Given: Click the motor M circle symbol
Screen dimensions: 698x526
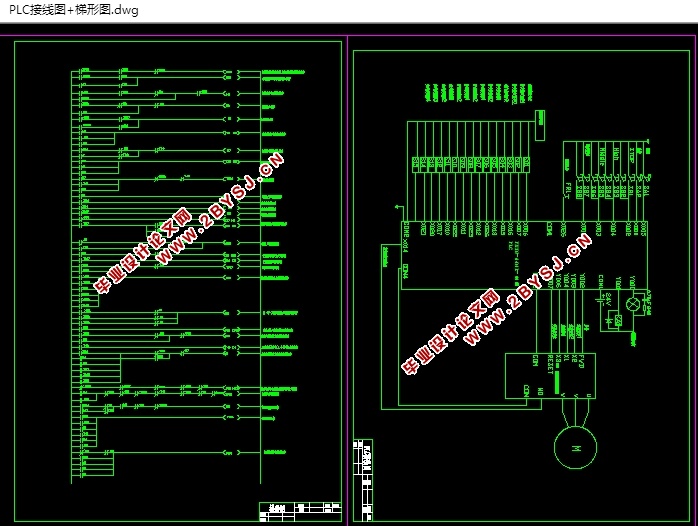Looking at the screenshot, I should point(575,448).
